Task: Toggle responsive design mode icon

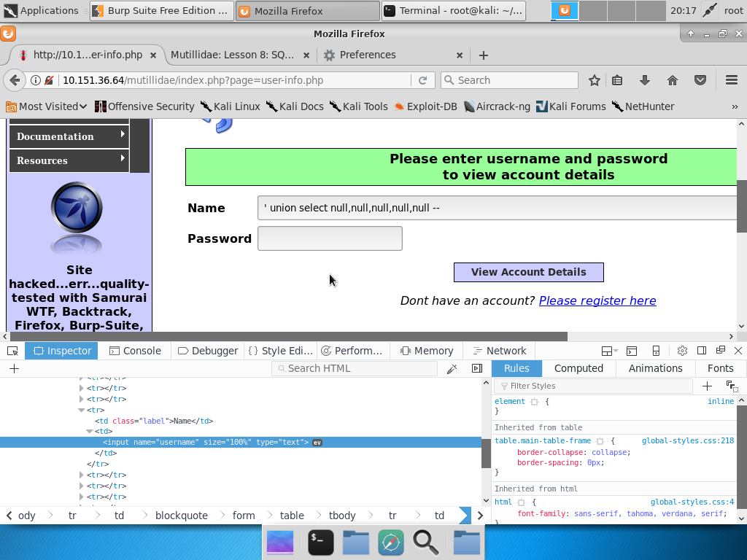Action: pos(656,351)
